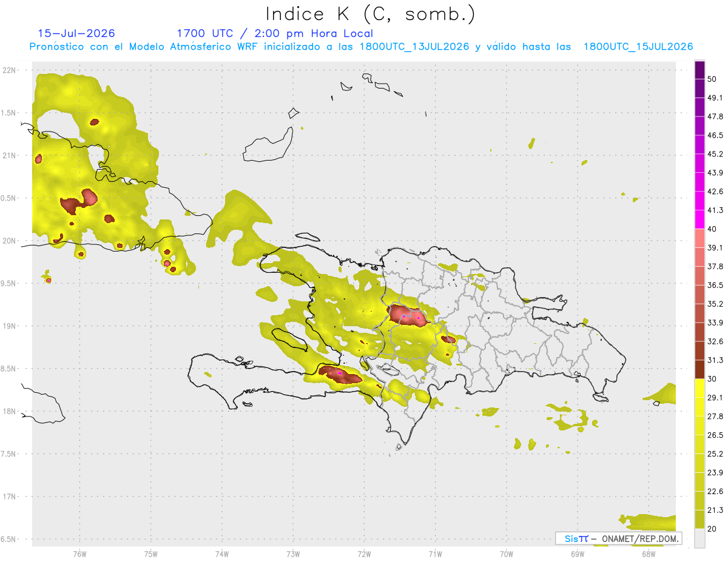Click the "21.3" legend value
The width and height of the screenshot is (728, 562).
[x=715, y=510]
